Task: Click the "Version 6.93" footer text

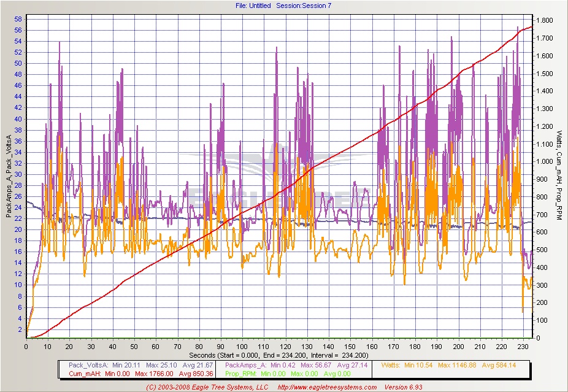Action: point(403,387)
